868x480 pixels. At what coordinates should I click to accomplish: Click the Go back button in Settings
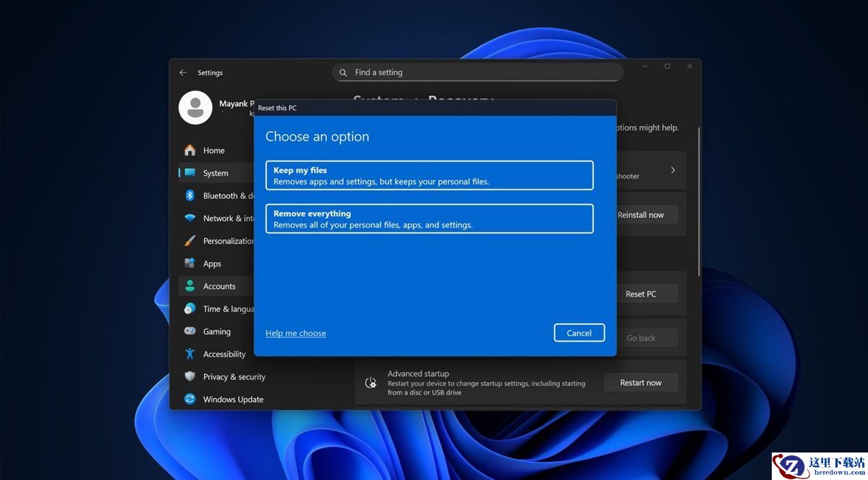click(640, 338)
